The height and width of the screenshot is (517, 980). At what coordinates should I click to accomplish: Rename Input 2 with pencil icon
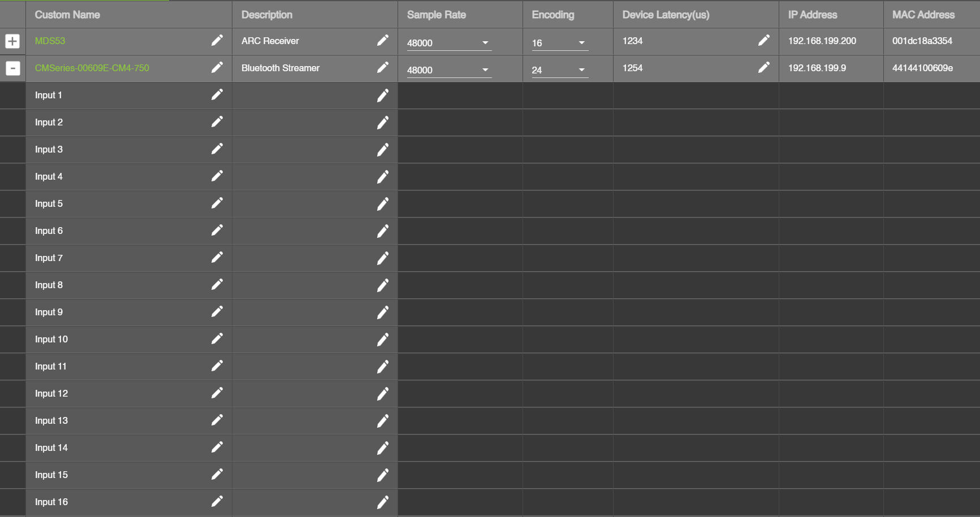pos(217,121)
